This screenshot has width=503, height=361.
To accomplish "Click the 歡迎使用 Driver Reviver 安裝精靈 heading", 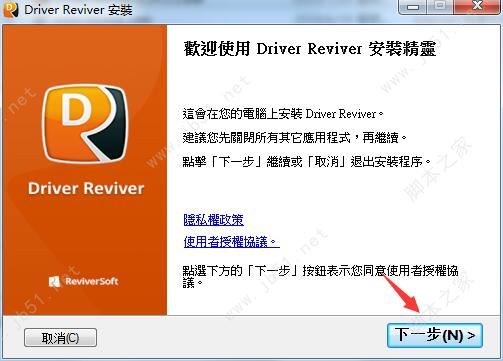I will click(x=310, y=49).
